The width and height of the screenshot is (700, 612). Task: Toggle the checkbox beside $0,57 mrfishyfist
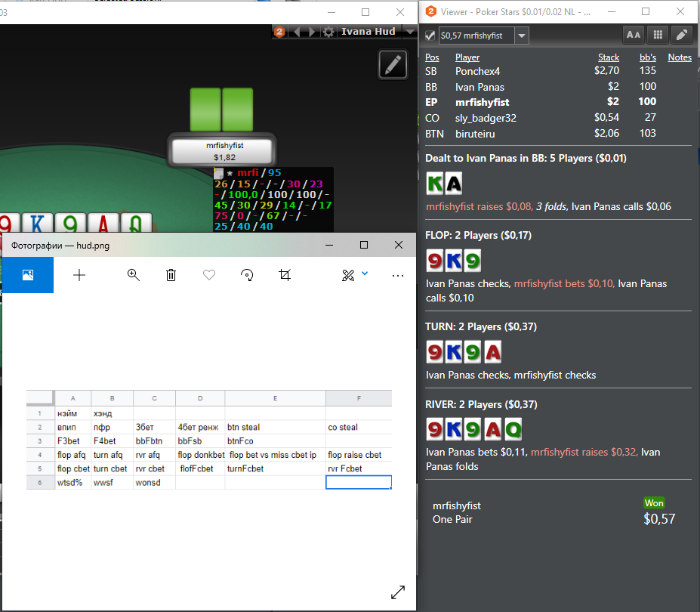click(x=430, y=36)
